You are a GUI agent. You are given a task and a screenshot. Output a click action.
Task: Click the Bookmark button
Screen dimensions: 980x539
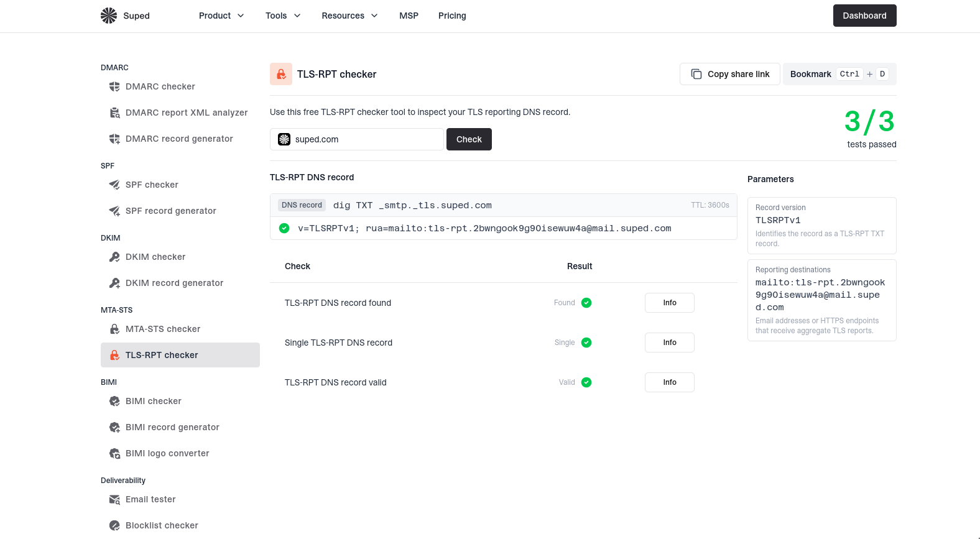point(839,74)
